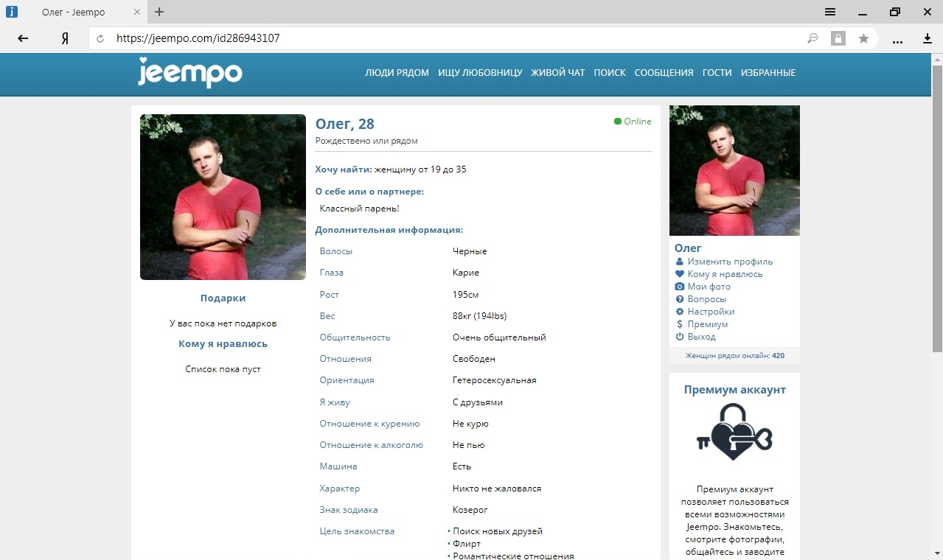Open the ЖИВОЙ ЧАТ section
The height and width of the screenshot is (560, 943).
click(558, 73)
